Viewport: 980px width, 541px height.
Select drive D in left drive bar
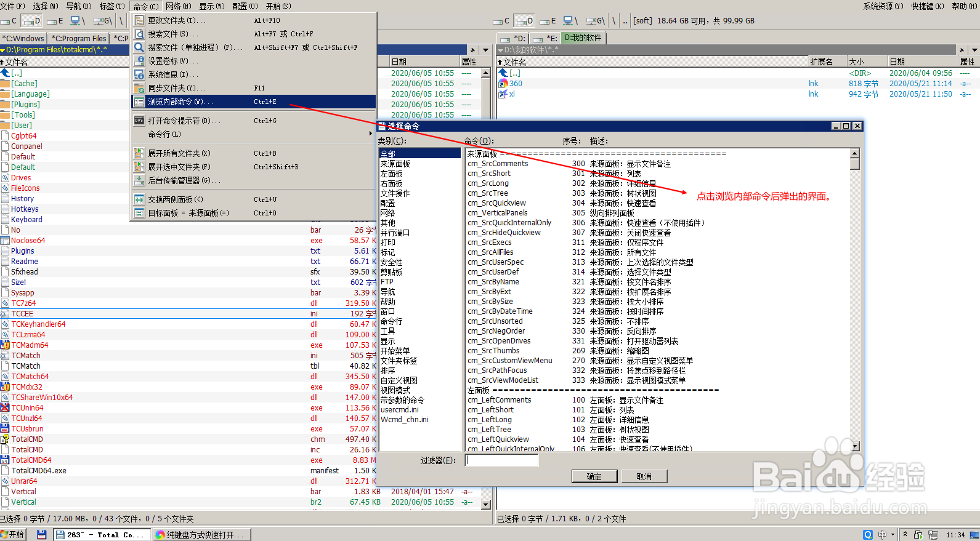[31, 21]
